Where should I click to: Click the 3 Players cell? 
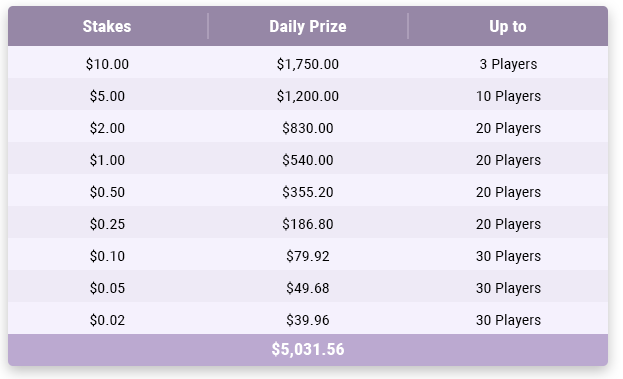pos(508,64)
